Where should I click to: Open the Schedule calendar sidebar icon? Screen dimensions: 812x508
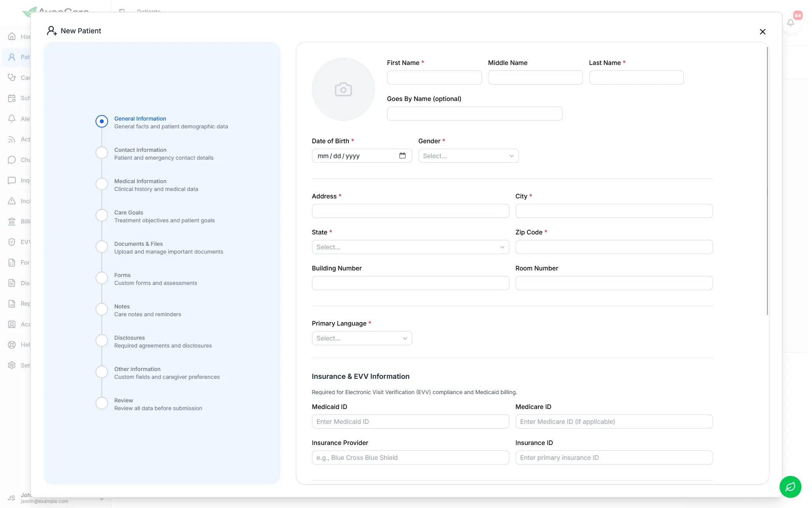point(12,98)
